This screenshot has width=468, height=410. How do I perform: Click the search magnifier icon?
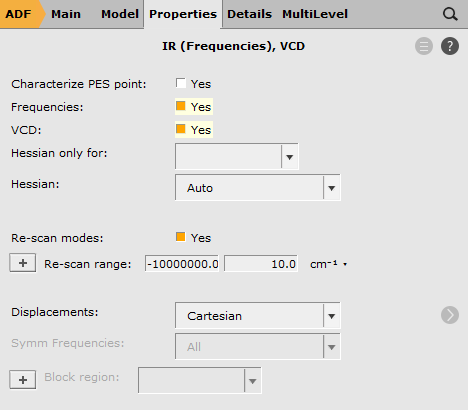click(450, 14)
